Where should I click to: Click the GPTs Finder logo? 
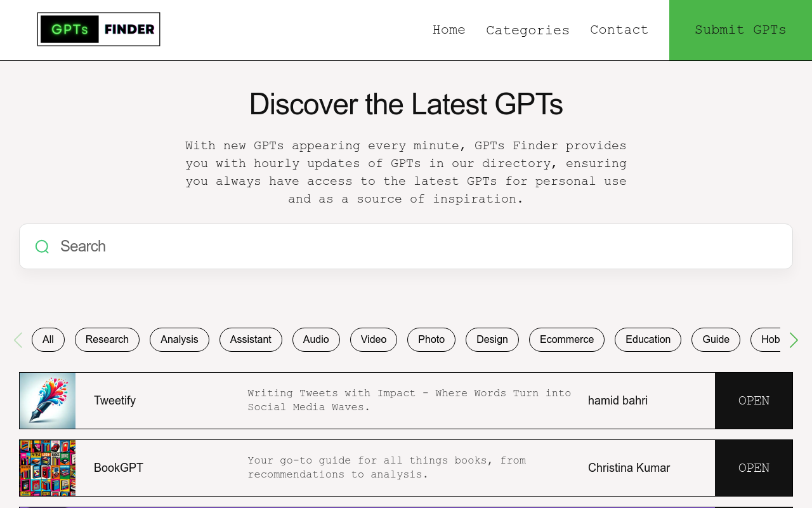click(x=98, y=29)
